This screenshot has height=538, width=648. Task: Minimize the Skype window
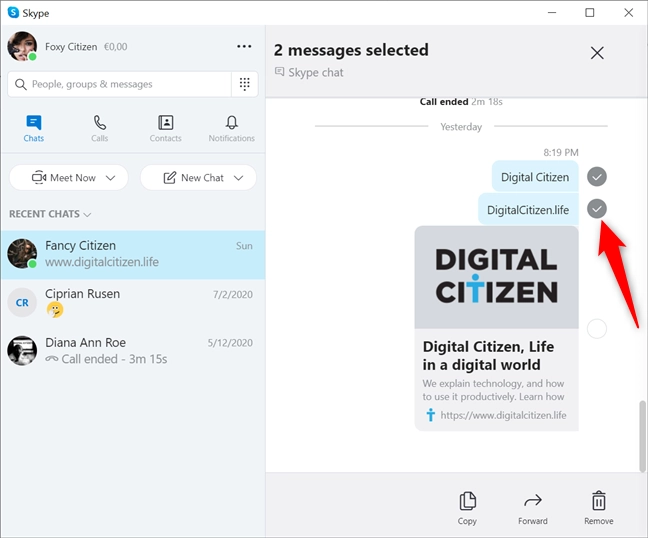click(552, 13)
